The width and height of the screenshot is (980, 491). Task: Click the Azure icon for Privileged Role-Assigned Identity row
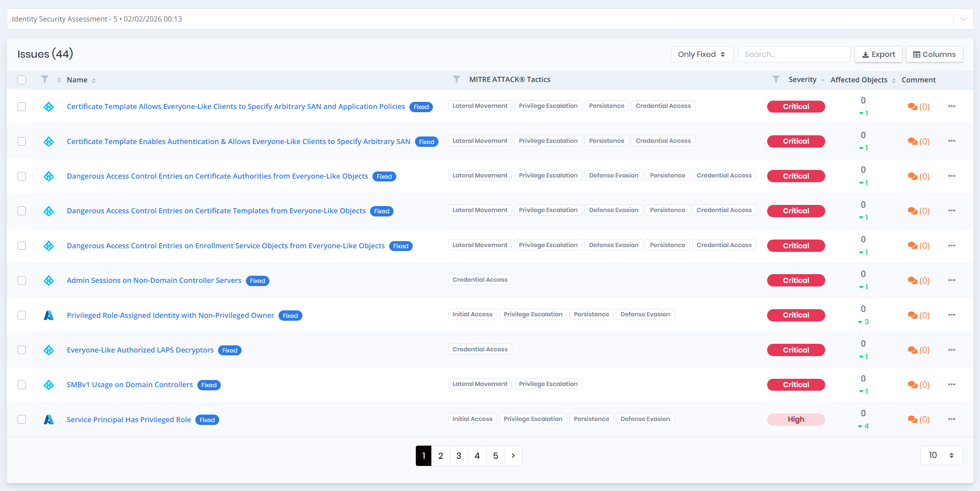coord(49,315)
